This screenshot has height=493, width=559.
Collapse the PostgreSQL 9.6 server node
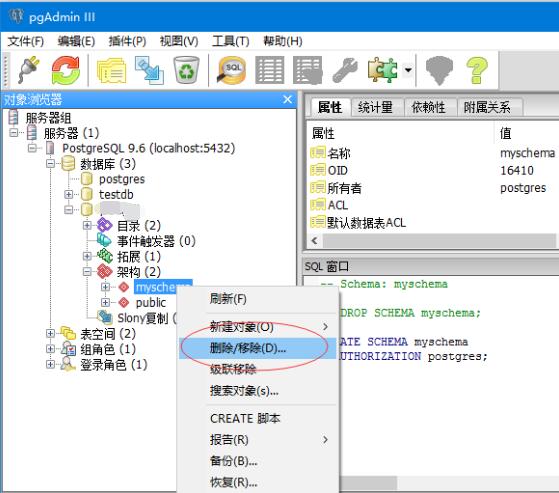pyautogui.click(x=32, y=148)
